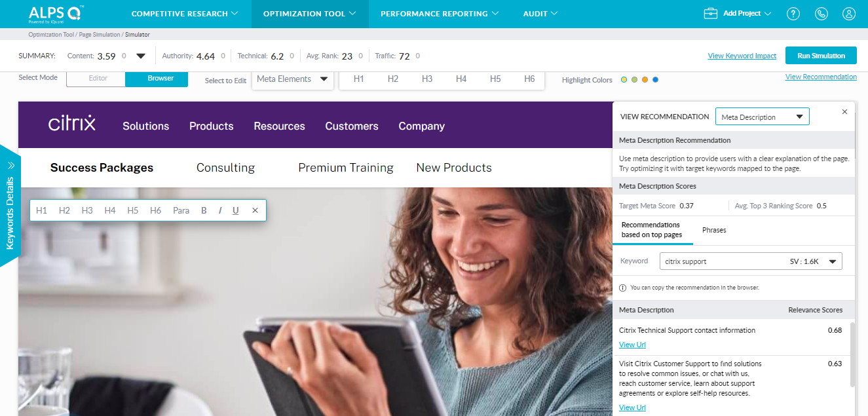Screen dimensions: 868x416
Task: Toggle H2 highlight in top heading bar
Action: [x=393, y=79]
